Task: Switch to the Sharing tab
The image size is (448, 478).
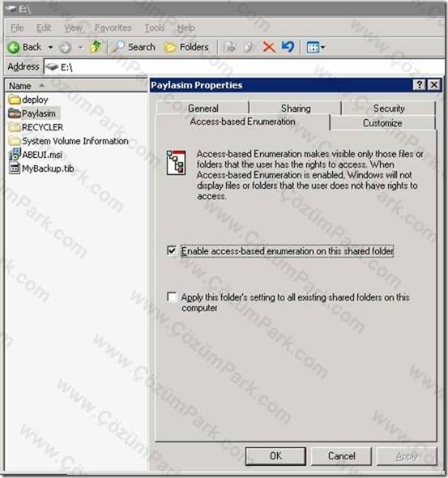Action: pos(296,109)
